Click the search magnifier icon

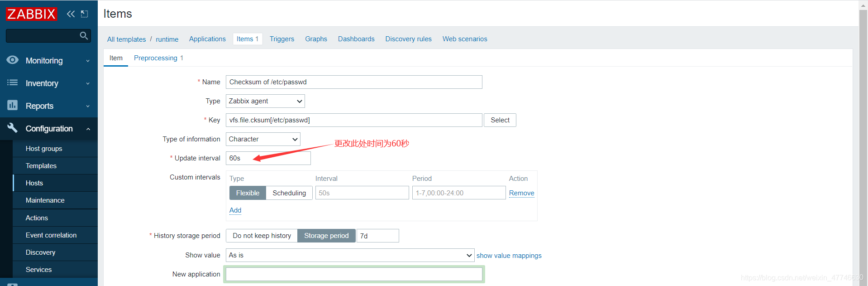coord(84,36)
